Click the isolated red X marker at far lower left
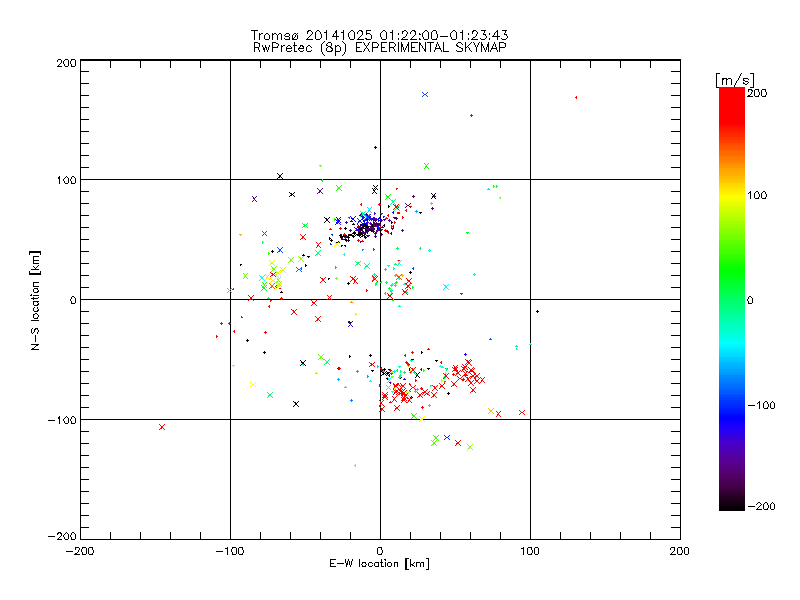The height and width of the screenshot is (600, 800). (162, 428)
